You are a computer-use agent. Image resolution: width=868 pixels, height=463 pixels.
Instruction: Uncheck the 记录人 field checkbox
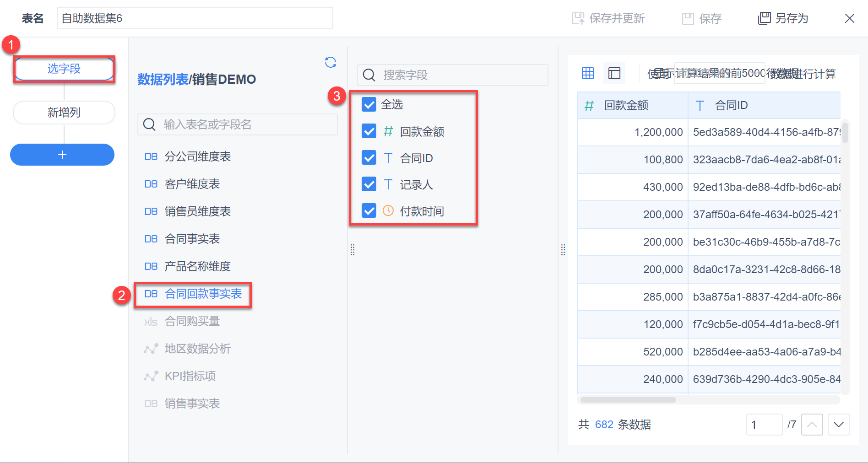coord(369,184)
